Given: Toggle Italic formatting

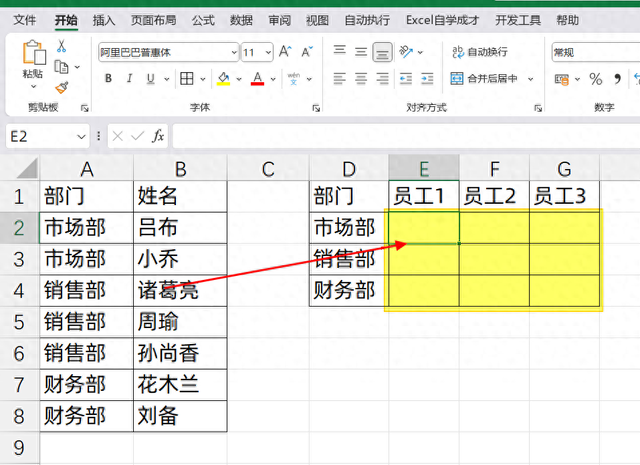Looking at the screenshot, I should (129, 78).
